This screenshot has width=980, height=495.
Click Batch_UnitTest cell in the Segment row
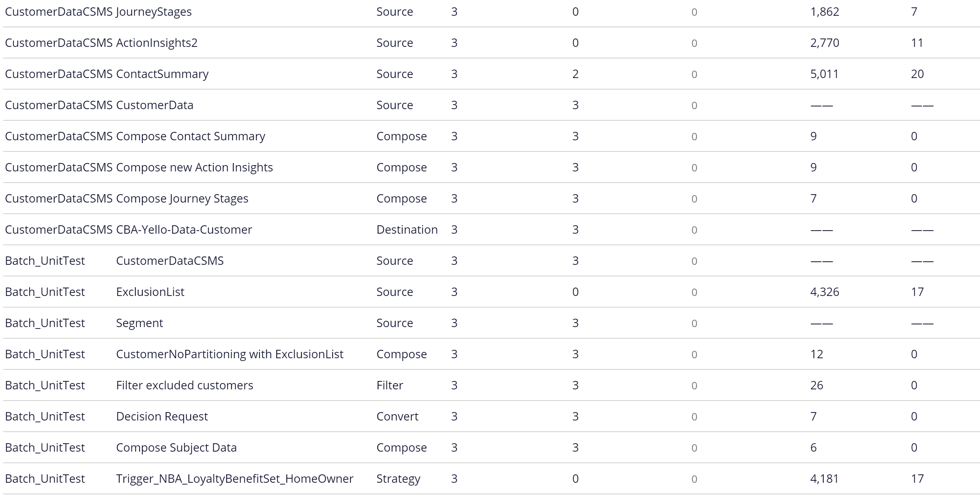(45, 323)
